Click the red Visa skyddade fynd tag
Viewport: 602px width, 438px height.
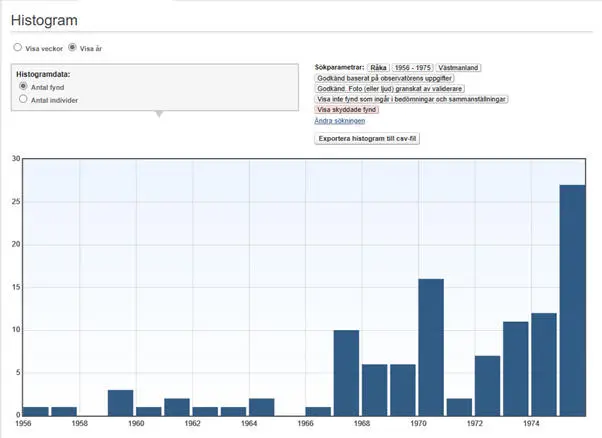(347, 110)
